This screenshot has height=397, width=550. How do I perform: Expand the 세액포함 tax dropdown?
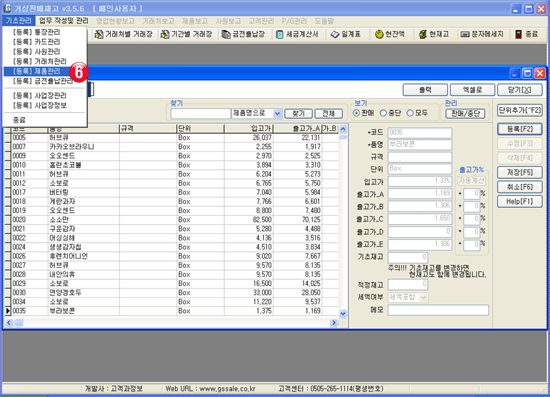tap(423, 297)
